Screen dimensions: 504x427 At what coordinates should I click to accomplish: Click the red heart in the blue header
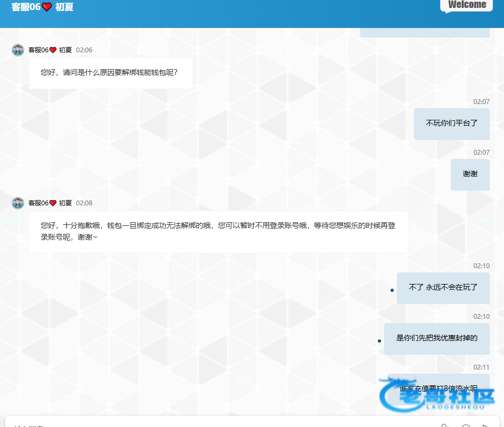(47, 7)
